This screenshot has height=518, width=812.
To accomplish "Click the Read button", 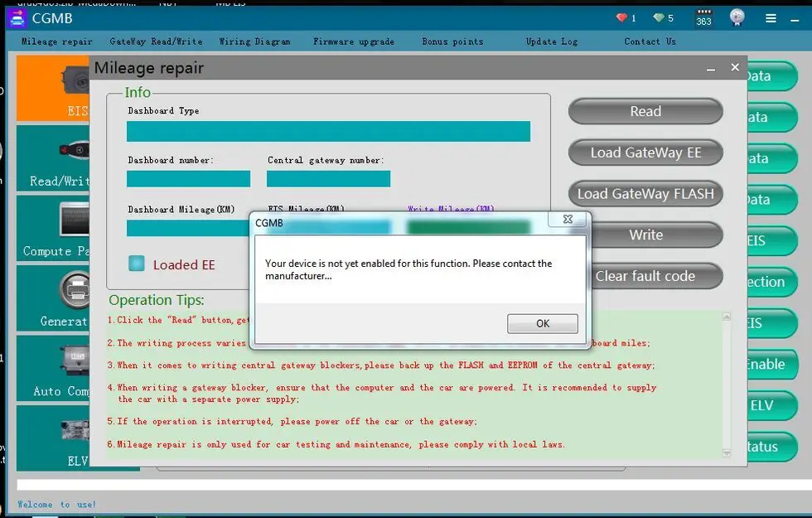I will (645, 111).
